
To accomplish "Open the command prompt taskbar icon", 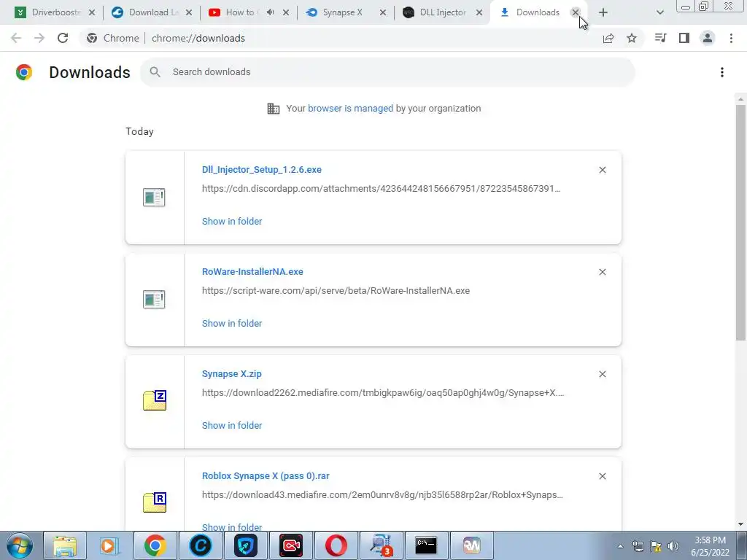I will click(x=426, y=545).
